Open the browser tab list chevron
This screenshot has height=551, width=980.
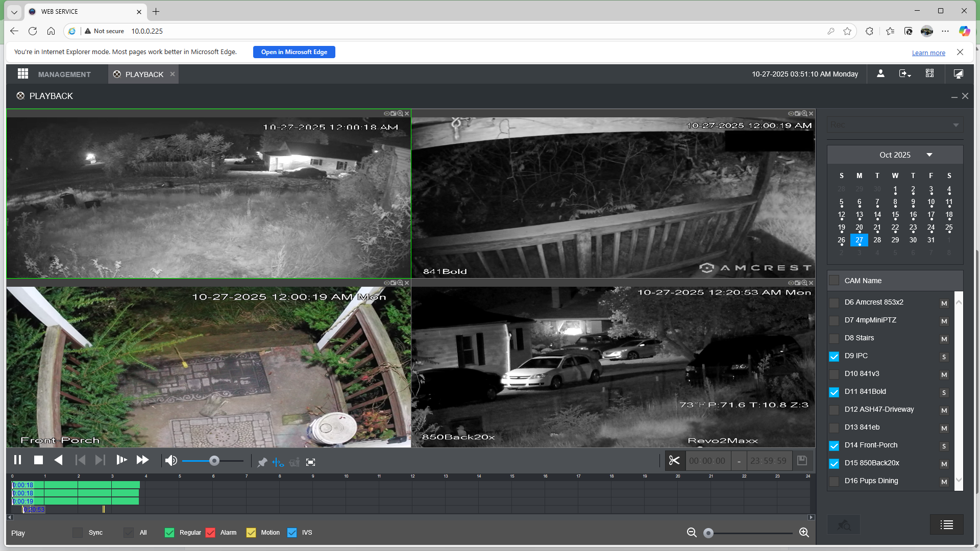(14, 12)
